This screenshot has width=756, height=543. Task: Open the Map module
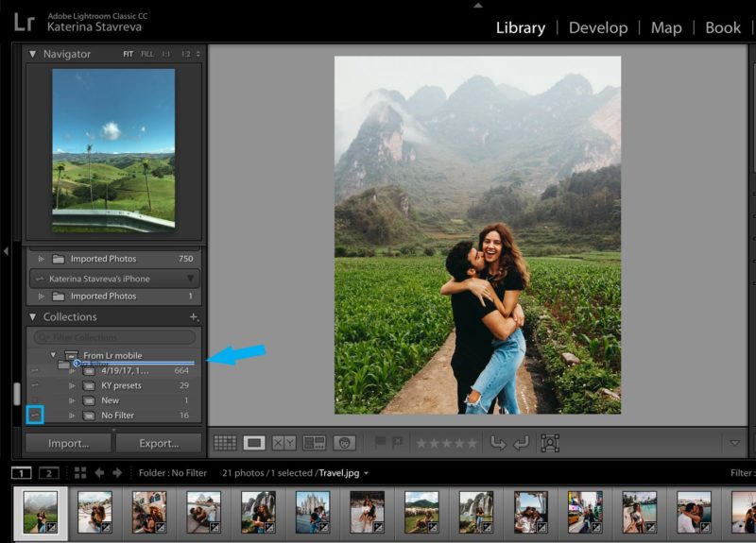666,27
